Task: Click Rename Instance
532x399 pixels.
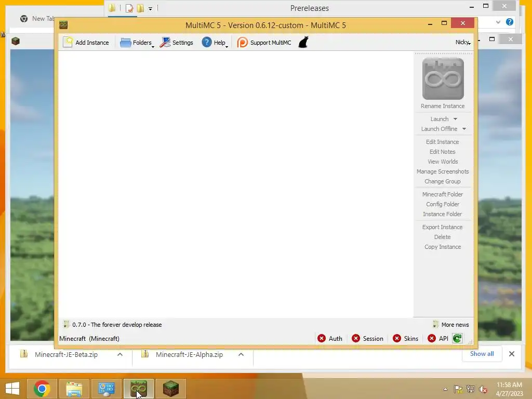Action: (443, 106)
